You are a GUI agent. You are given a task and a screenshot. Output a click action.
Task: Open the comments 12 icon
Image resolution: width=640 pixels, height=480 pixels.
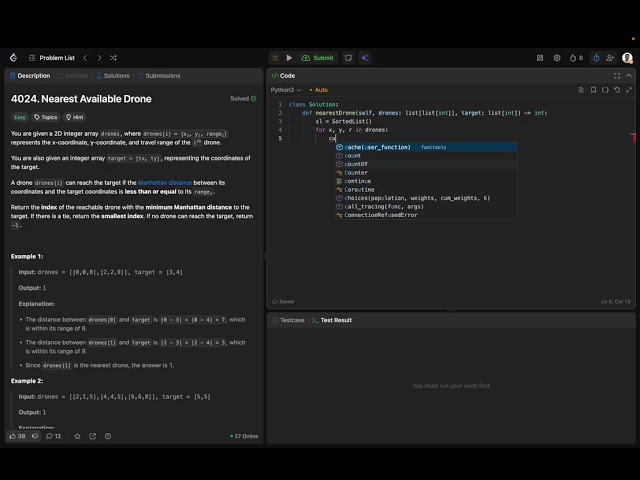[x=53, y=436]
